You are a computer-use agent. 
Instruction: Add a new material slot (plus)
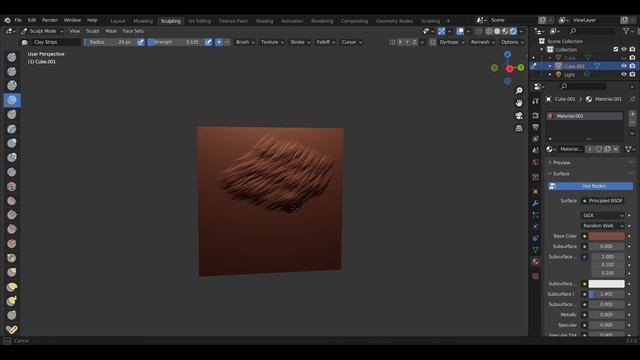click(x=632, y=114)
